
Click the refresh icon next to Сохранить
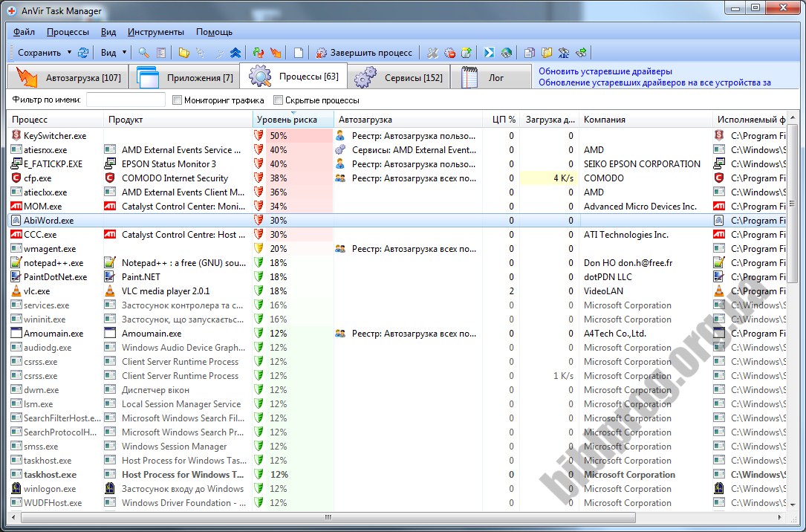(x=83, y=53)
